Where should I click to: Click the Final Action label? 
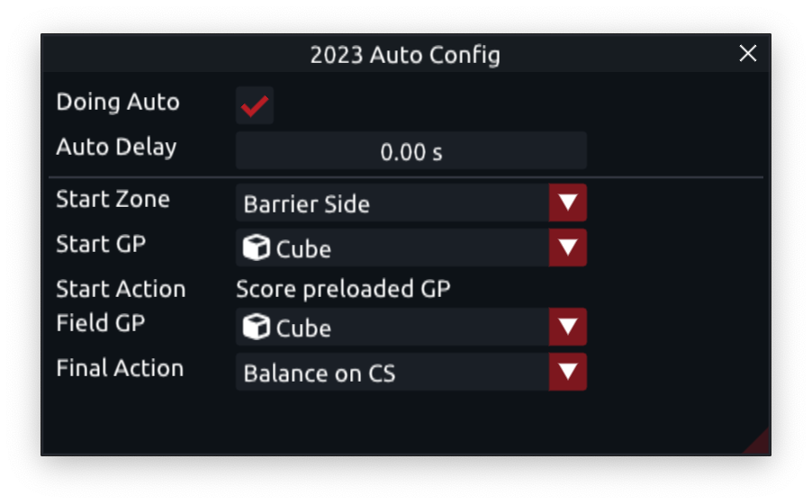pyautogui.click(x=120, y=368)
